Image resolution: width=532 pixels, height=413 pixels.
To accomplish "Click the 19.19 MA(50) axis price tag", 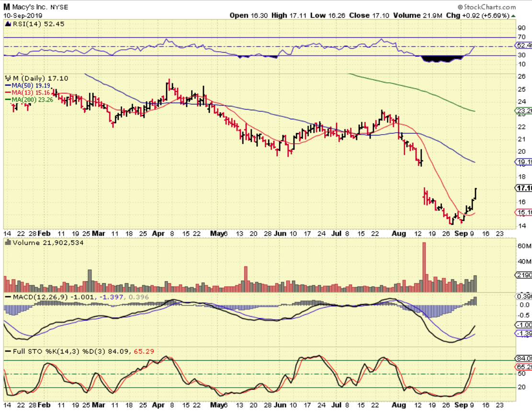I will click(523, 162).
